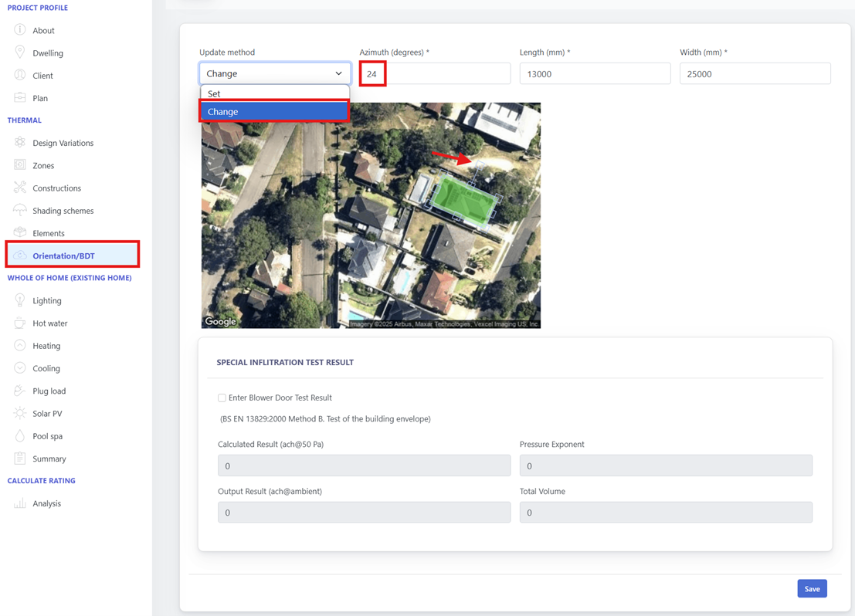Click the Design Variations atom icon
Screen dimensions: 855x616
(19, 142)
